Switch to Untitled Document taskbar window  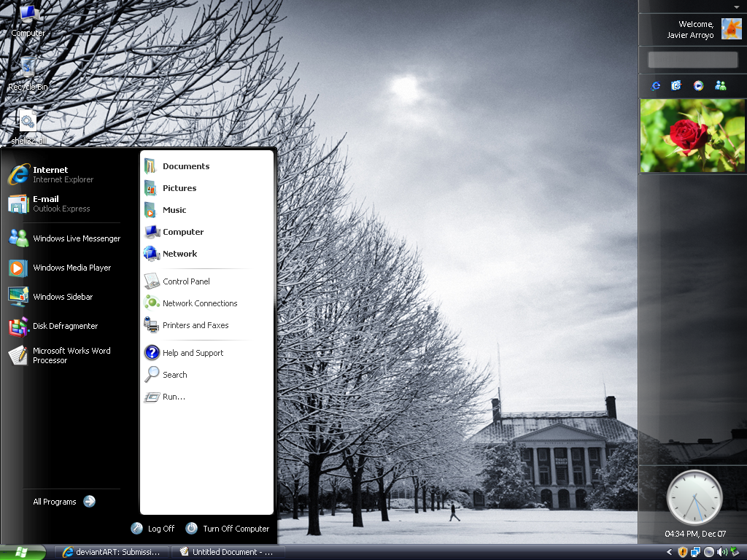(x=228, y=553)
